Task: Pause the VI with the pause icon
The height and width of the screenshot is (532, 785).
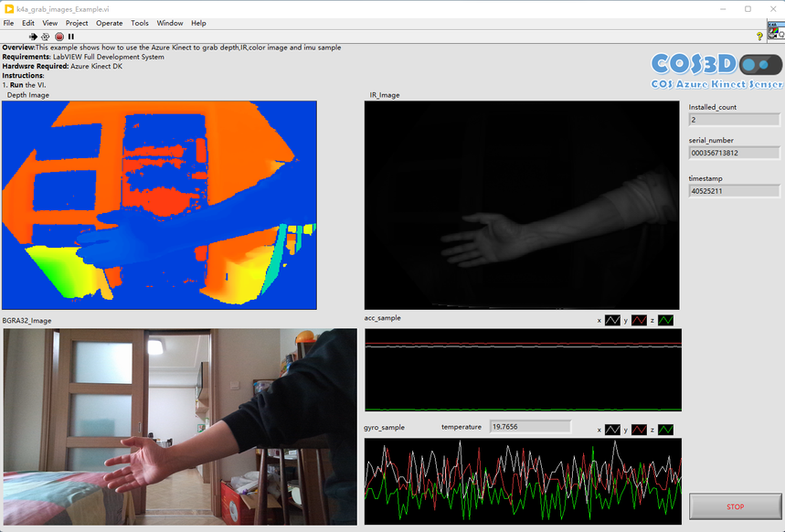Action: pyautogui.click(x=71, y=37)
